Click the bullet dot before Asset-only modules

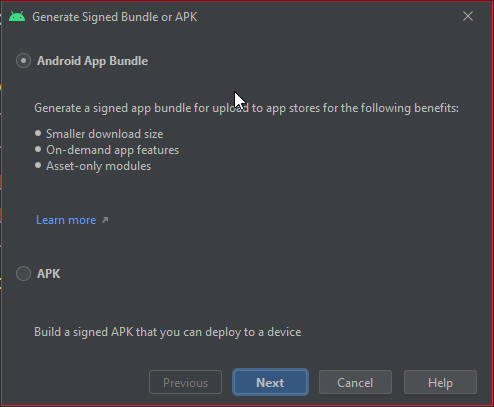38,165
